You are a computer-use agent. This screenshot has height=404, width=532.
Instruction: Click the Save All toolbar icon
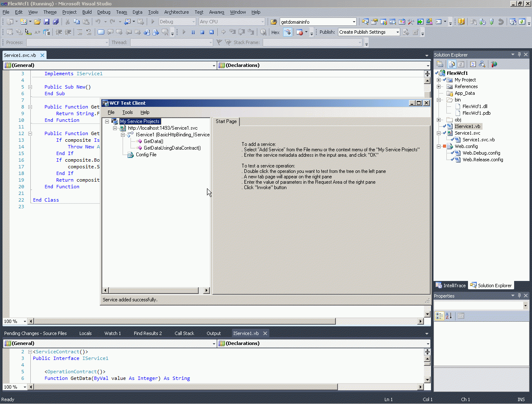tap(55, 22)
